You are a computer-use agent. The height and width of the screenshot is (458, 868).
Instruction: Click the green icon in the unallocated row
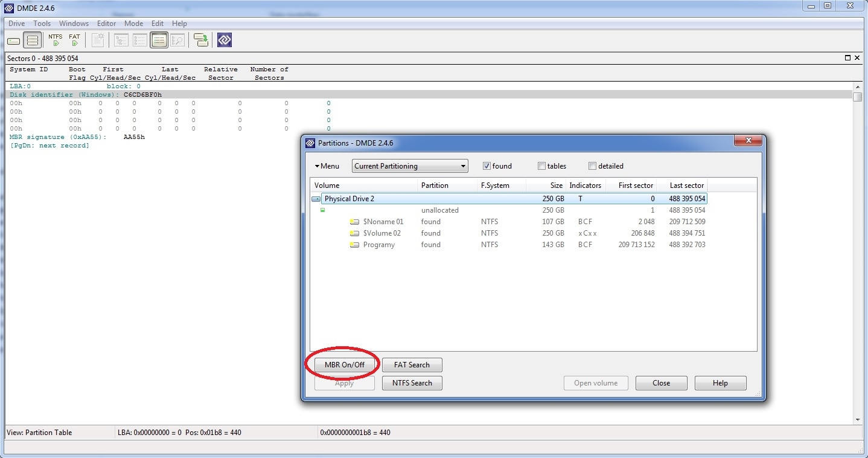coord(322,210)
